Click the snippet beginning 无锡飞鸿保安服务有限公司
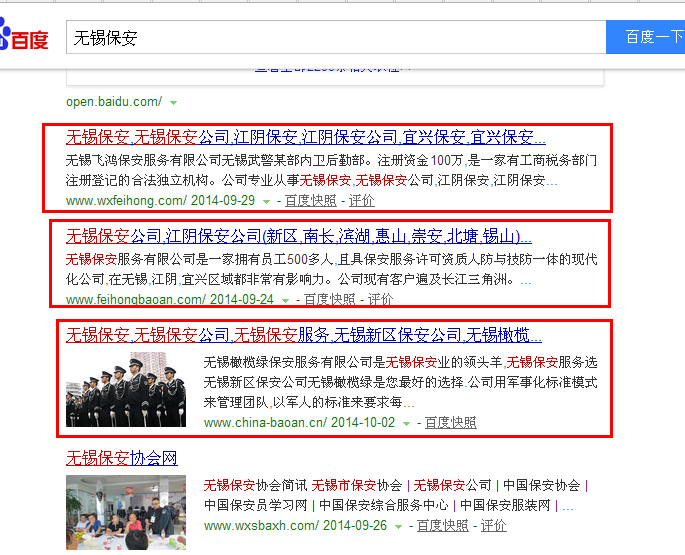Image resolution: width=685 pixels, height=555 pixels. 331,170
